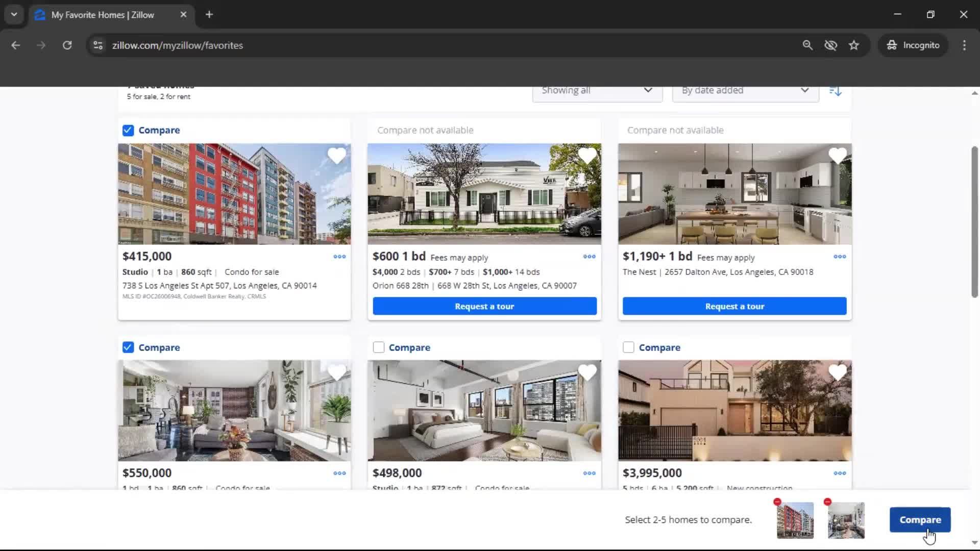Open the Showing all filter dropdown
Viewport: 980px width, 551px height.
click(597, 91)
